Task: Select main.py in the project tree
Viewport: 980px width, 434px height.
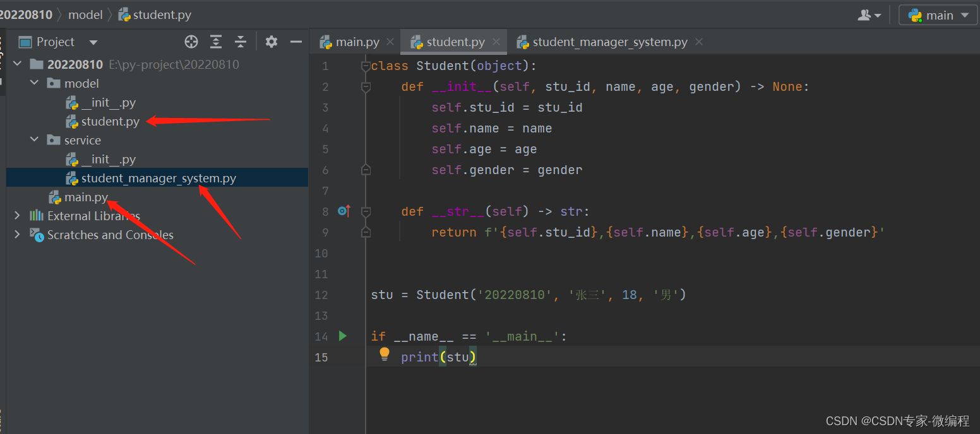Action: (86, 197)
